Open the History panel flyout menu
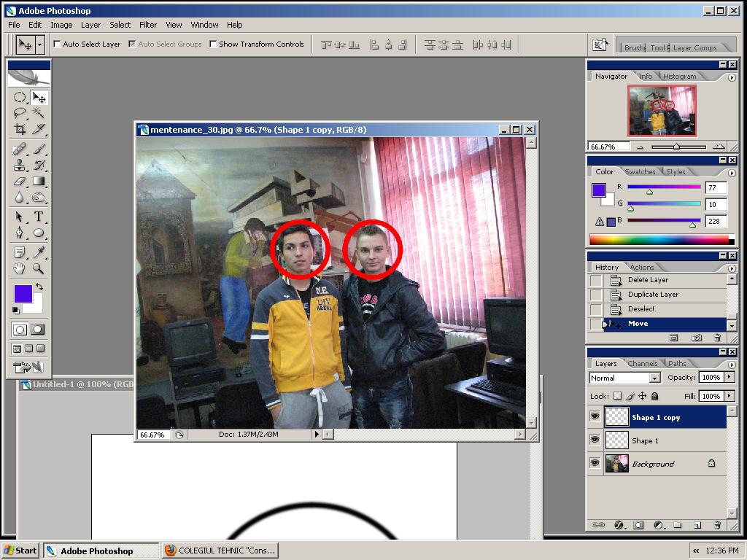This screenshot has height=560, width=747. pyautogui.click(x=732, y=268)
